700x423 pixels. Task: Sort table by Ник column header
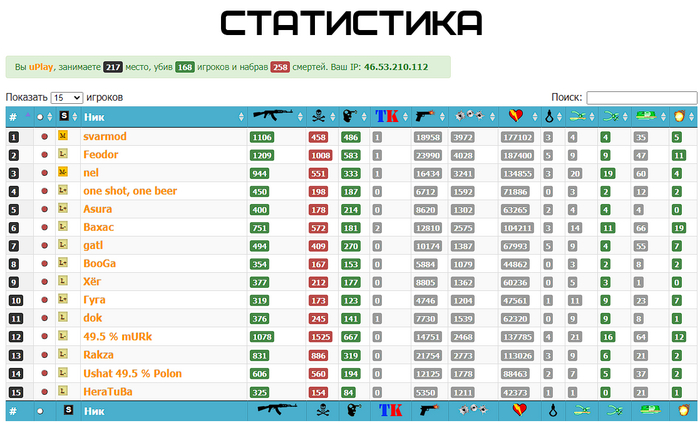click(x=94, y=117)
